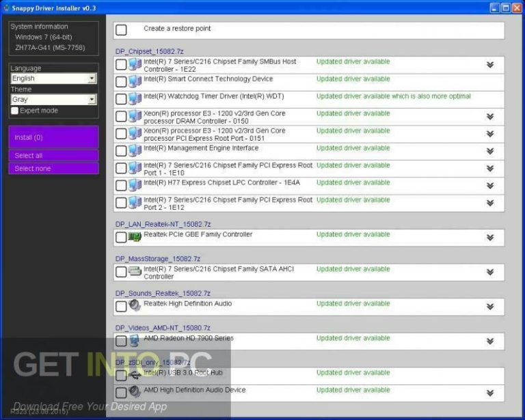Expand details for Realtek PCIe GBE Family Controller

point(489,238)
